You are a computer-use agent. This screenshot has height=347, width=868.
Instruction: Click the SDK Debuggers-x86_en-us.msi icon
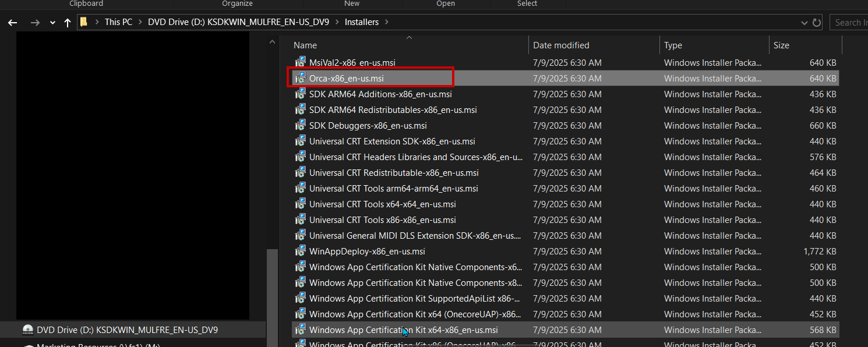pyautogui.click(x=301, y=125)
